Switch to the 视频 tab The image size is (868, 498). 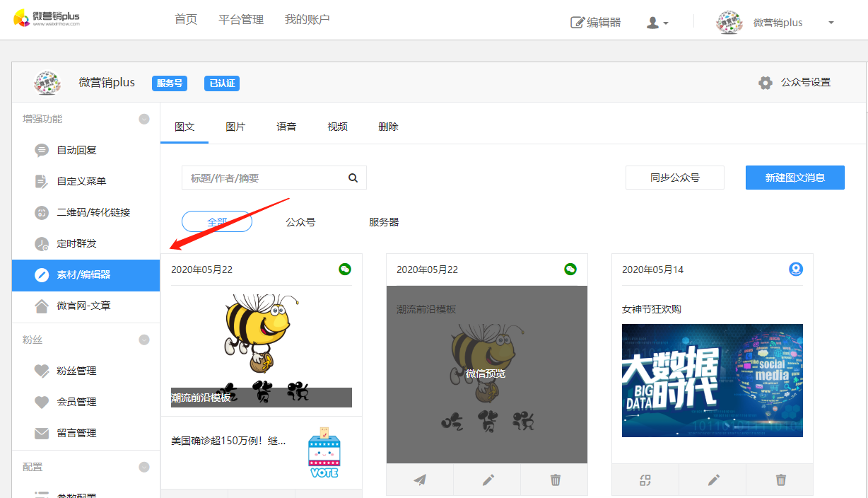[x=337, y=127]
